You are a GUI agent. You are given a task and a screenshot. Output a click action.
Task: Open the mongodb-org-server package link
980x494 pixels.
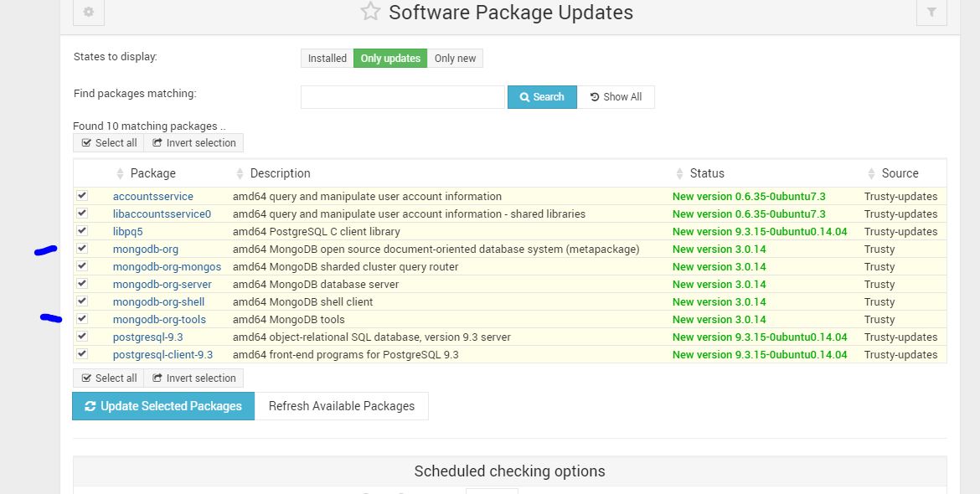(162, 285)
